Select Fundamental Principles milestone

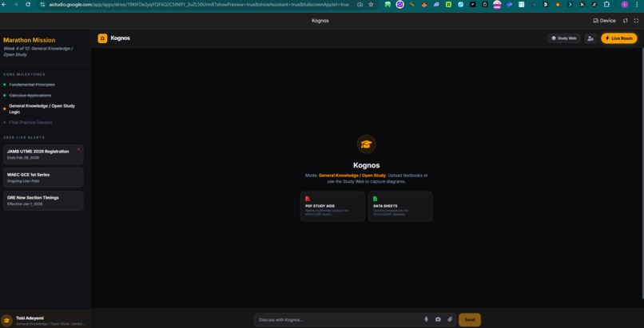(x=32, y=85)
